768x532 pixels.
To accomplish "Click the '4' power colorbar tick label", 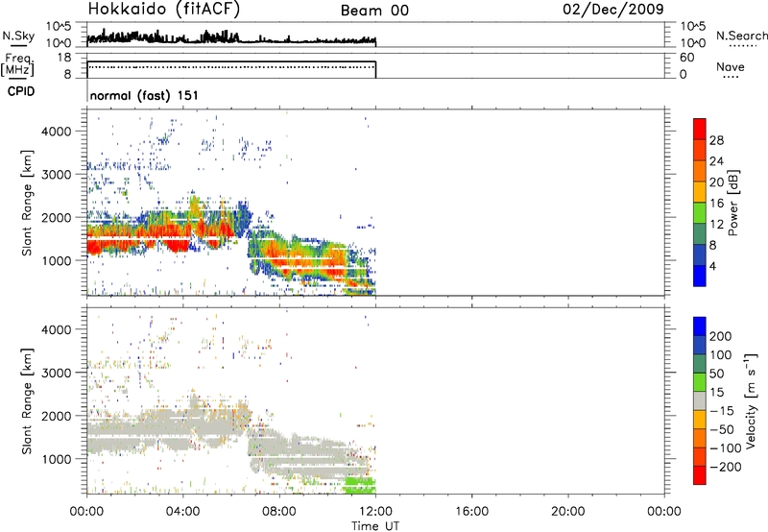I will (x=712, y=266).
